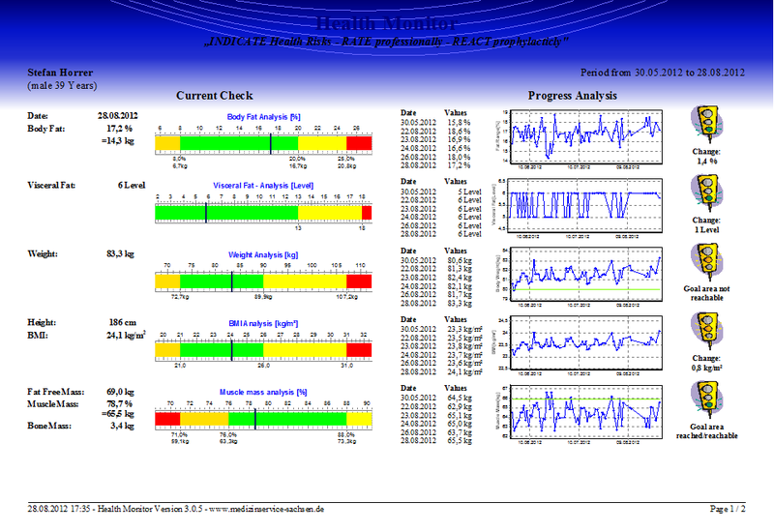Click the body fat entry '18,6 %' for 22.08.2012

[459, 132]
